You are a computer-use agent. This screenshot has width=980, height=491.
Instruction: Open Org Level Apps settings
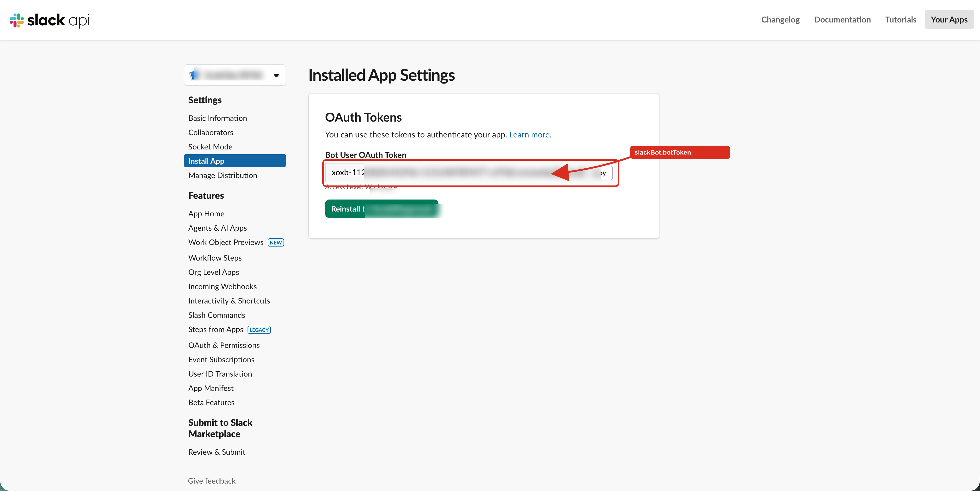[x=213, y=272]
